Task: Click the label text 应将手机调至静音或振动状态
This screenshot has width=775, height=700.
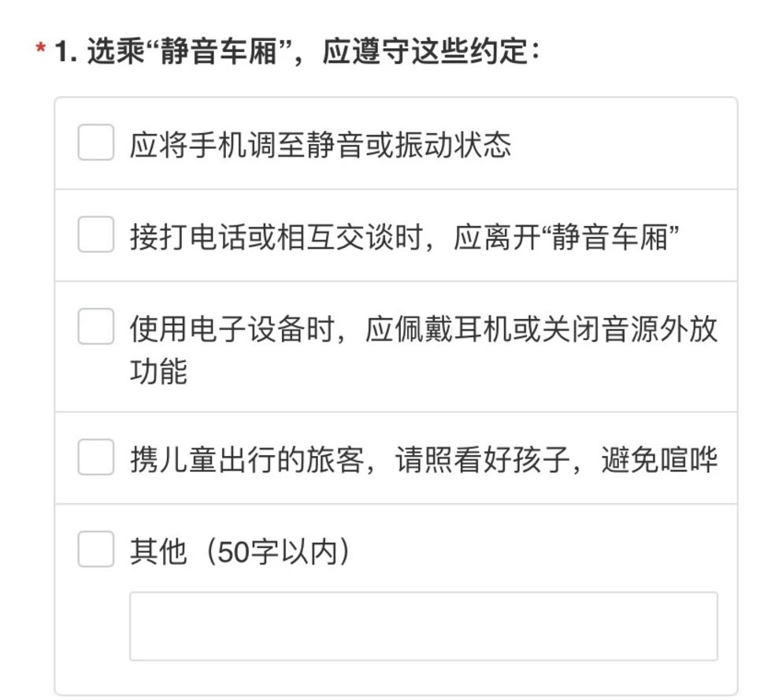Action: click(320, 144)
